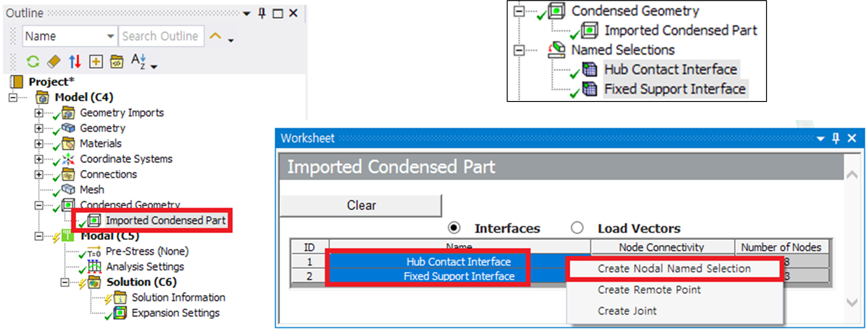This screenshot has width=868, height=331.
Task: Click the Clear button in Worksheet
Action: click(x=361, y=206)
